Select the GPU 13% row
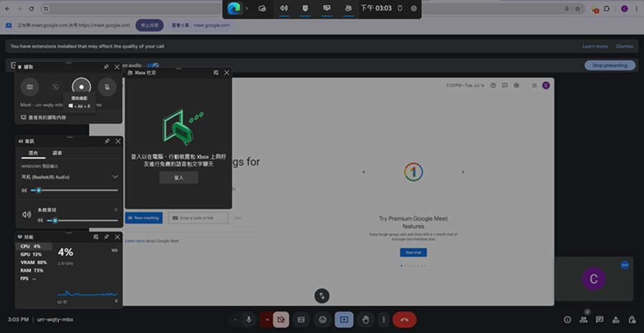This screenshot has height=333, width=644. pyautogui.click(x=34, y=254)
